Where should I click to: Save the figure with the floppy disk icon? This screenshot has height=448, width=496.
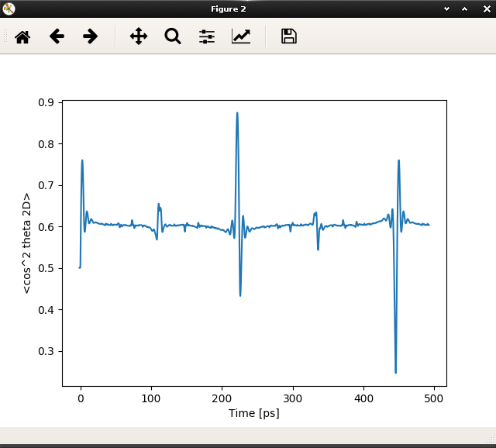289,36
